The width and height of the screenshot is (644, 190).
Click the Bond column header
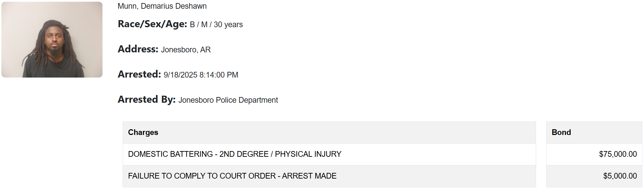click(x=594, y=133)
